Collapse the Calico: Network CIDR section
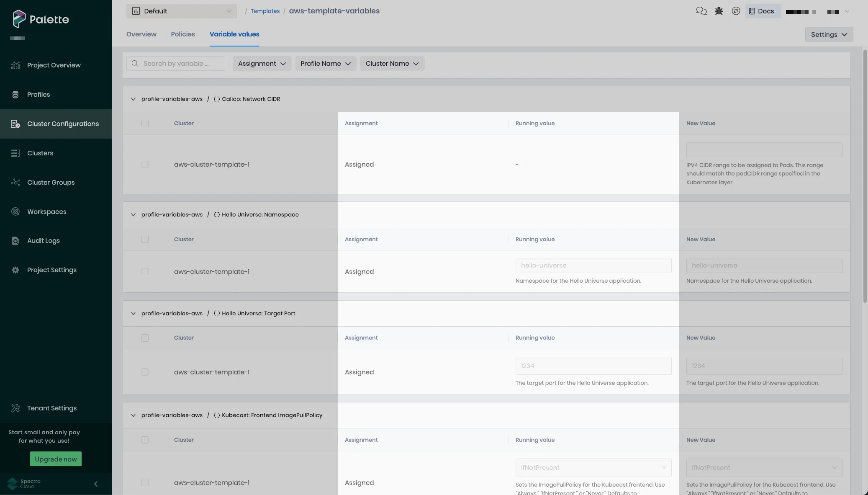 pos(133,99)
